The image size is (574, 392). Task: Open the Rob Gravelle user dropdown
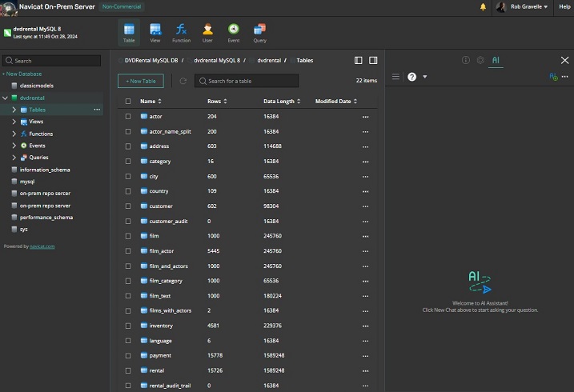(523, 6)
